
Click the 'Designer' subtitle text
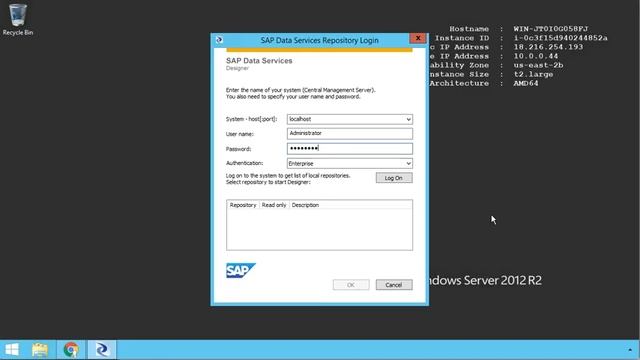point(237,68)
